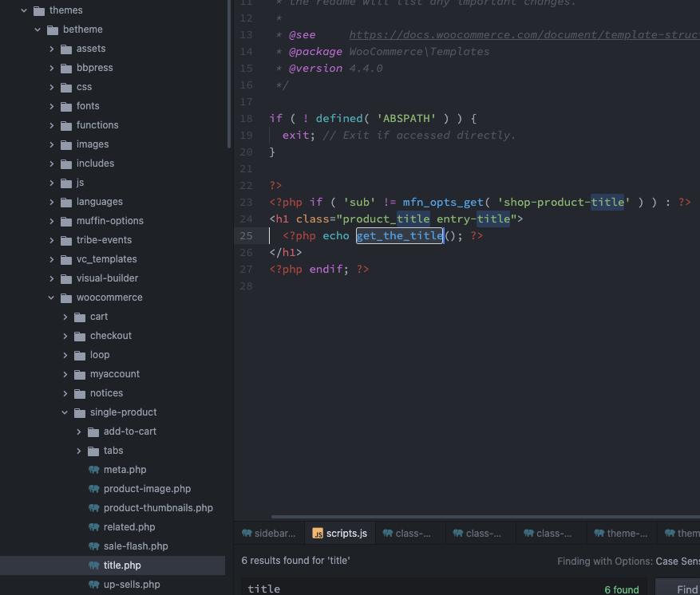Click the file tree vertical scrollbar
This screenshot has height=595, width=700.
point(229,73)
